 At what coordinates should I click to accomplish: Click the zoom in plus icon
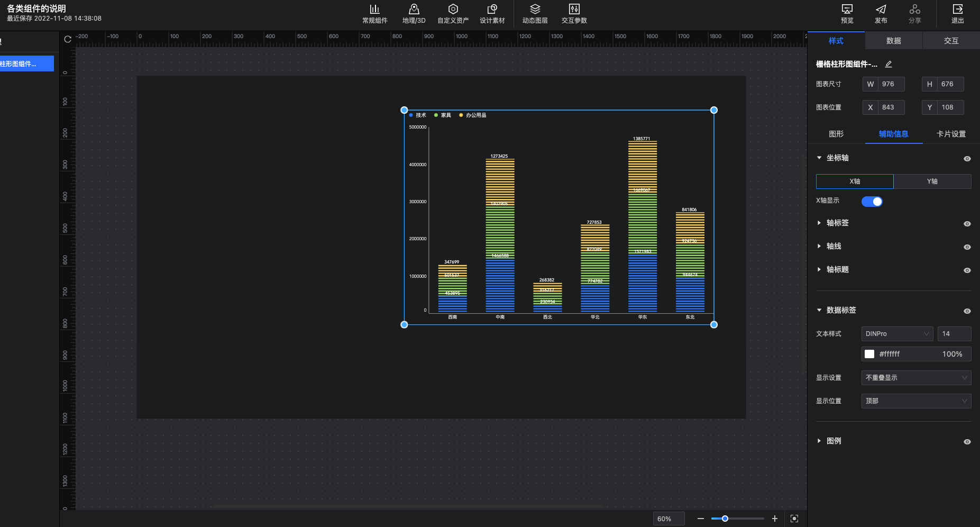(x=775, y=519)
